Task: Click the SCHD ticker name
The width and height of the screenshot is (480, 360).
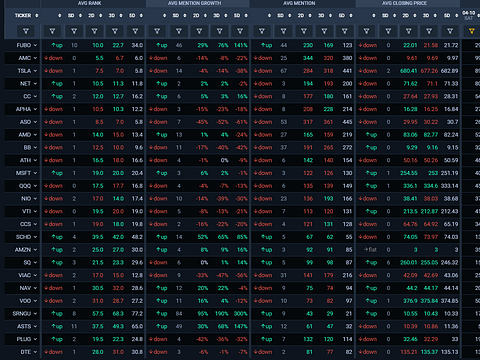Action: [x=23, y=237]
